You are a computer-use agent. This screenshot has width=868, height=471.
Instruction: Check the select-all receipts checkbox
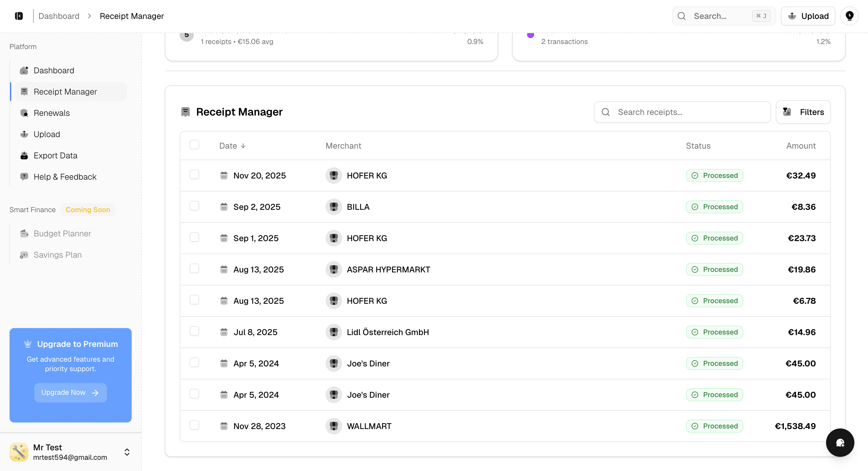click(194, 145)
